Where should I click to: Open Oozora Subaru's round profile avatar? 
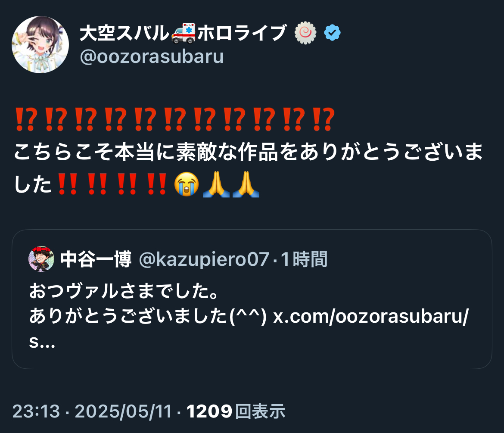click(40, 44)
